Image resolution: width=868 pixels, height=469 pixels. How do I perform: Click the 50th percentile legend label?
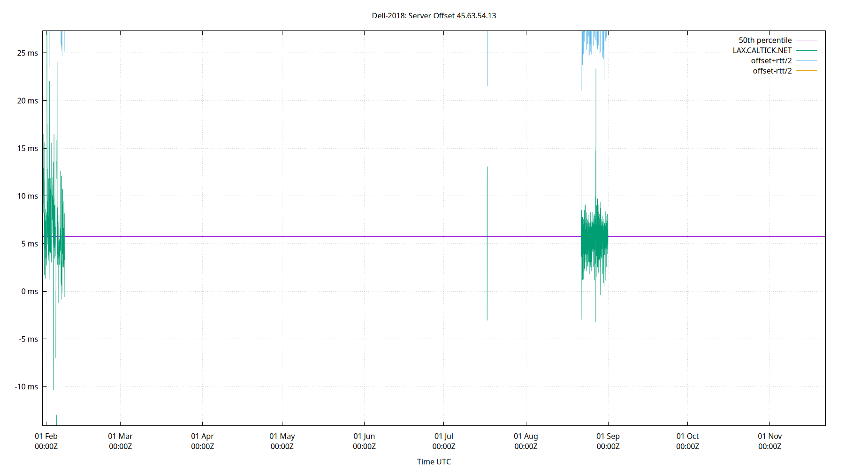(x=765, y=40)
